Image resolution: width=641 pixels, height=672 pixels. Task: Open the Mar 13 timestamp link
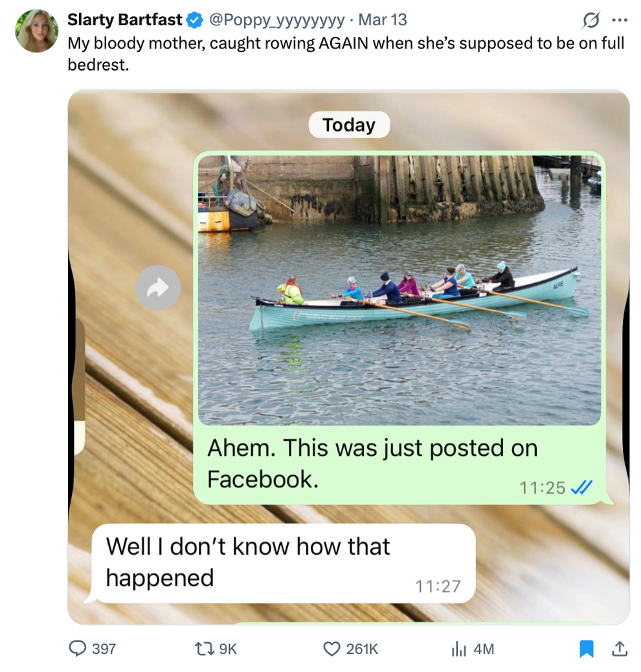(x=383, y=19)
